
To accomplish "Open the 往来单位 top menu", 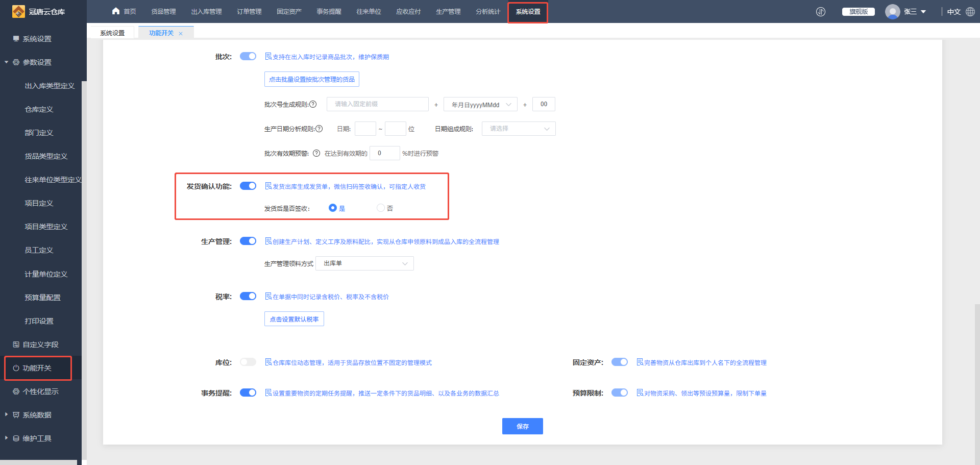I will pyautogui.click(x=369, y=12).
